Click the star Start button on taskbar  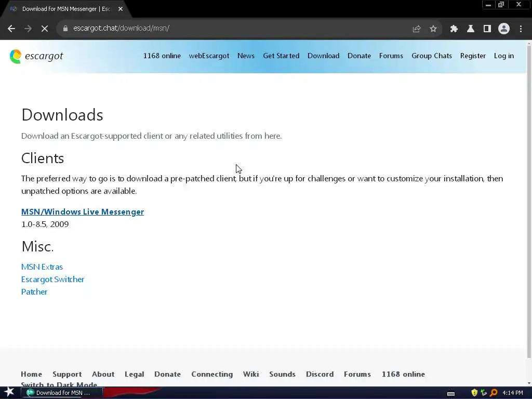[9, 393]
